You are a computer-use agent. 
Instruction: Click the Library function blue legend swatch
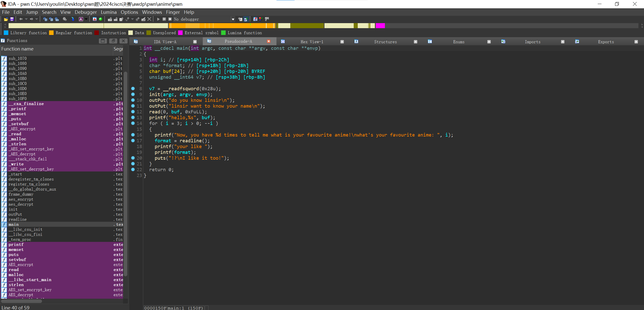6,33
